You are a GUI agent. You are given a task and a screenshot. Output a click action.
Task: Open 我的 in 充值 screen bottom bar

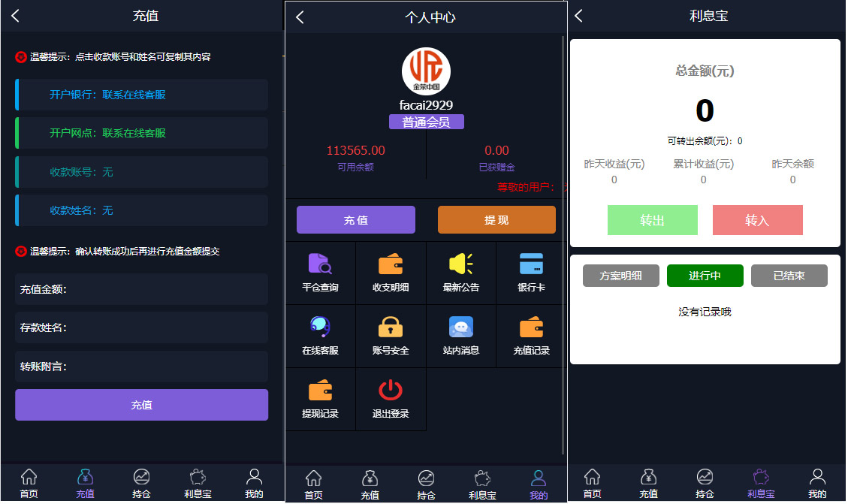254,483
